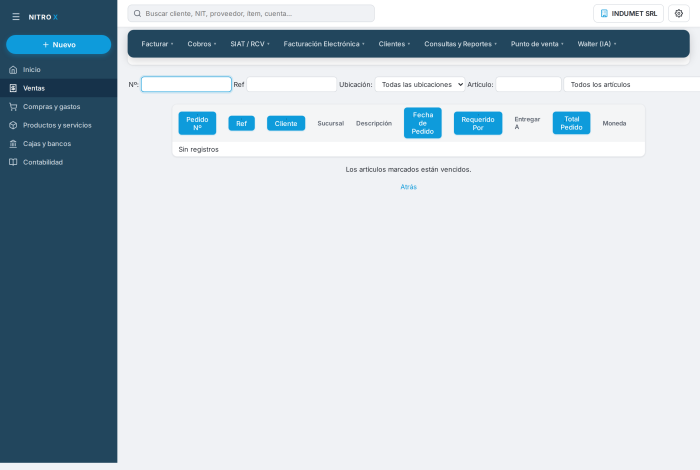The width and height of the screenshot is (700, 470).
Task: Click the Ventas sidebar icon
Action: click(x=13, y=88)
